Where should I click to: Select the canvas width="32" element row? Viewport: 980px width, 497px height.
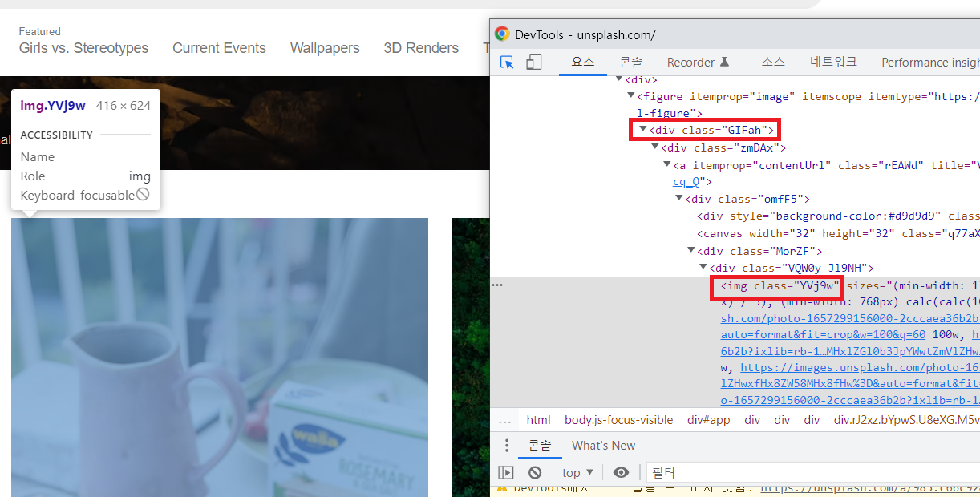(838, 233)
